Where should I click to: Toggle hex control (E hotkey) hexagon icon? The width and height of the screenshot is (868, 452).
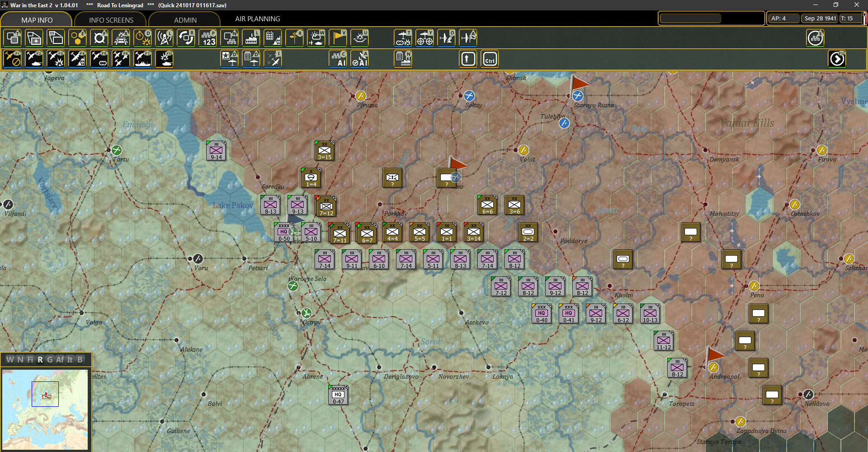[x=78, y=38]
